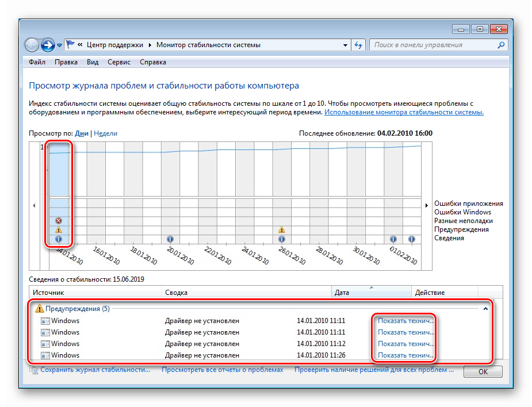This screenshot has width=532, height=407.
Task: Open the Вид menu
Action: [93, 62]
